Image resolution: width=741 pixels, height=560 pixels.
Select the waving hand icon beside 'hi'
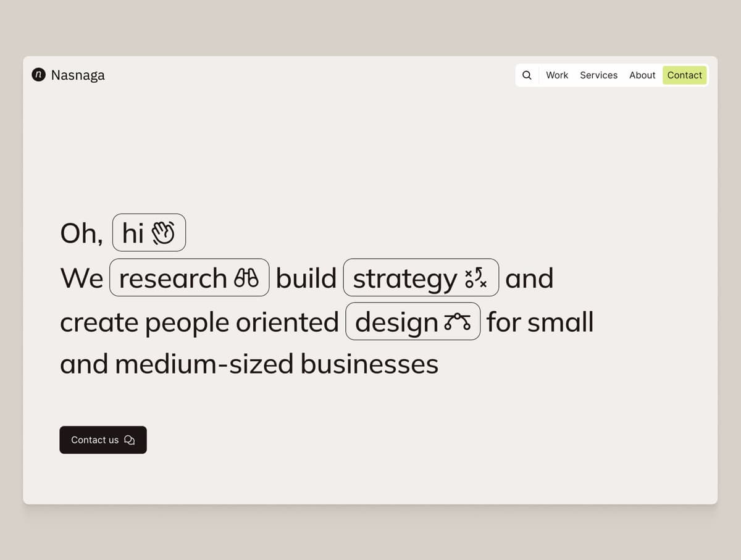pyautogui.click(x=164, y=232)
